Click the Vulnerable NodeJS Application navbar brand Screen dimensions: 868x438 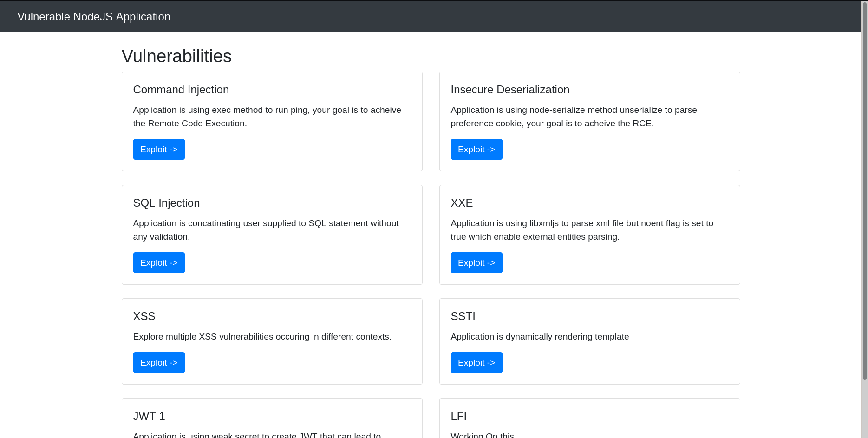tap(93, 16)
